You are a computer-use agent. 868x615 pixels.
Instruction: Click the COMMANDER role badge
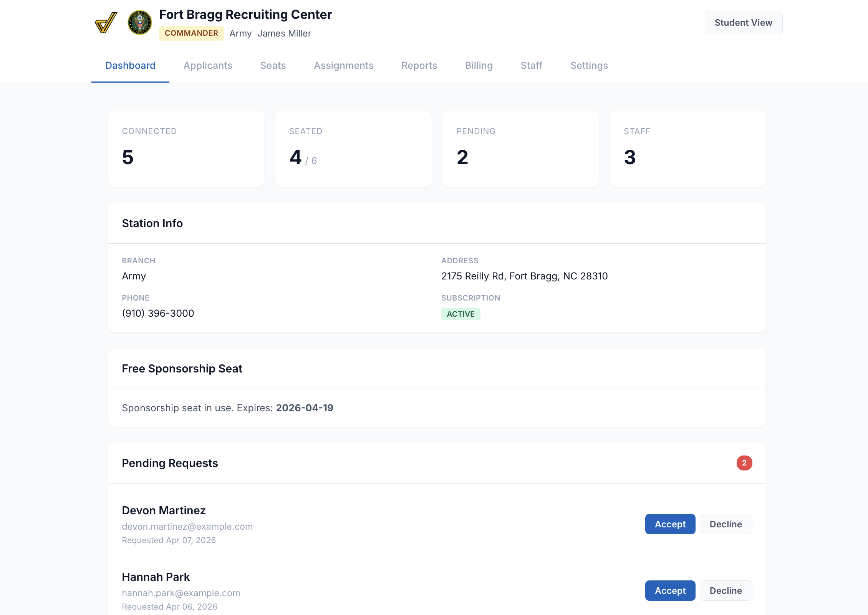point(191,33)
